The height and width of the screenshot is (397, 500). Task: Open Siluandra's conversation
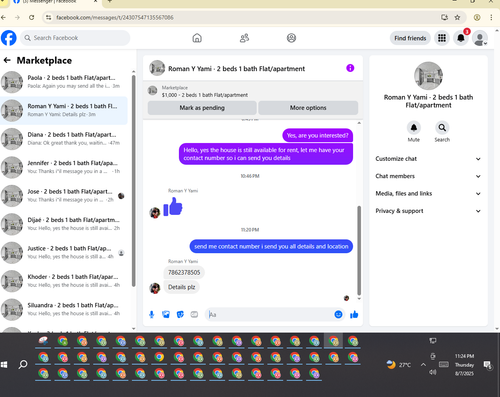(x=63, y=309)
